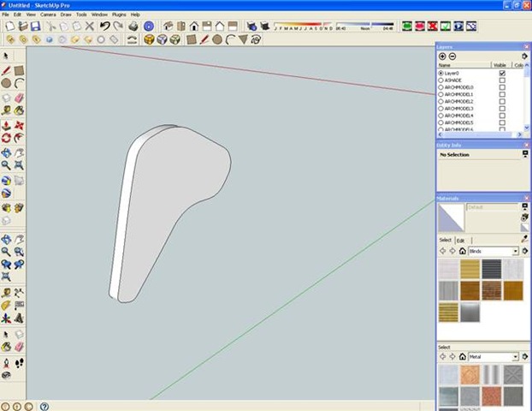Switch to the Edit tab in Materials
Image resolution: width=532 pixels, height=411 pixels.
click(x=460, y=240)
